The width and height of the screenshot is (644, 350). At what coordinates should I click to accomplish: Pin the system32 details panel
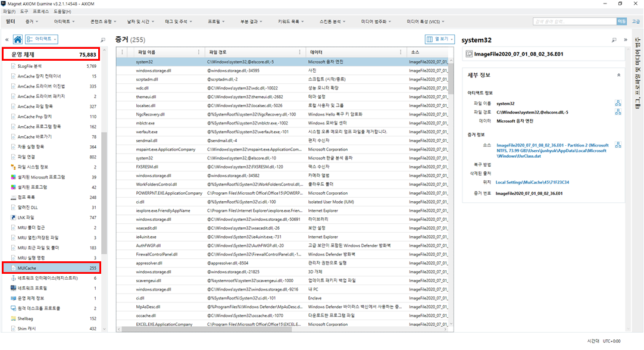click(x=614, y=40)
